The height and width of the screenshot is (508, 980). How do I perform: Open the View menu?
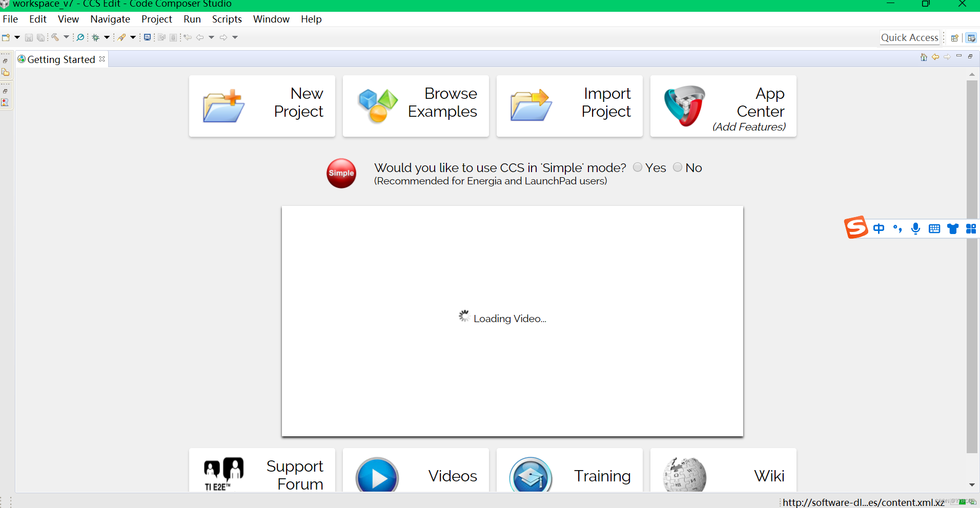(68, 19)
